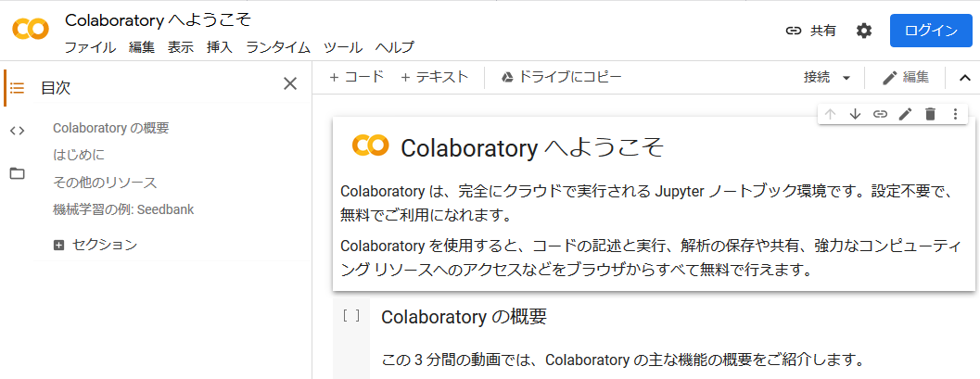Collapse the header with chevron arrow
This screenshot has width=980, height=379.
pos(964,78)
